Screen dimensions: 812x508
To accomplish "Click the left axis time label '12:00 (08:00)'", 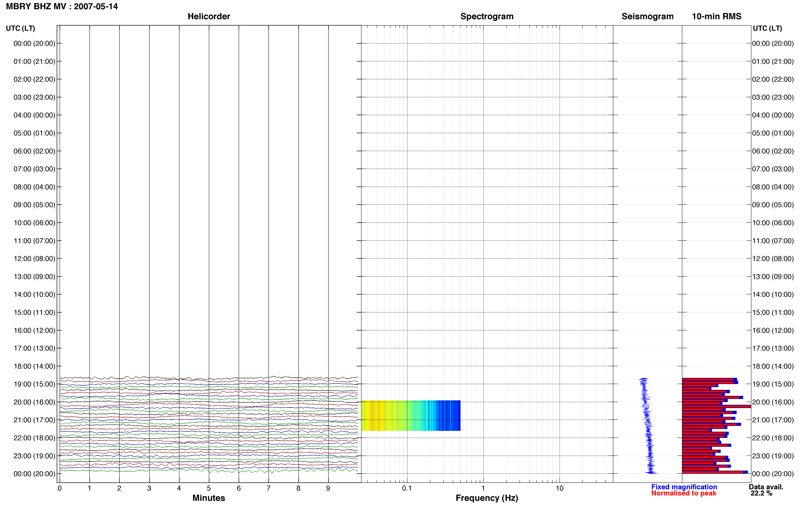I will click(34, 259).
